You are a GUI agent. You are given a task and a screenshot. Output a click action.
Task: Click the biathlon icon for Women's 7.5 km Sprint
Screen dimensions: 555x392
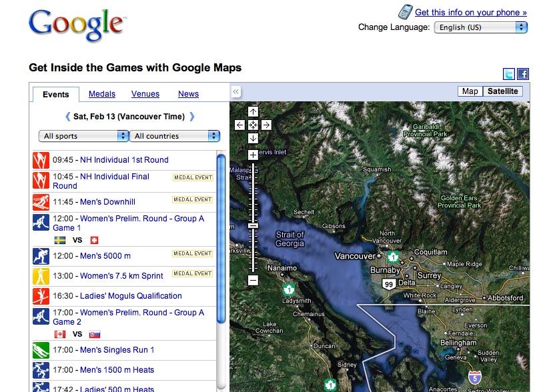tap(41, 275)
